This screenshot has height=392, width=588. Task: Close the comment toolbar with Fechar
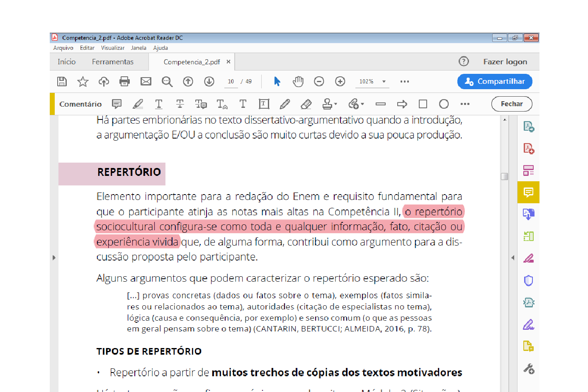[x=512, y=104]
